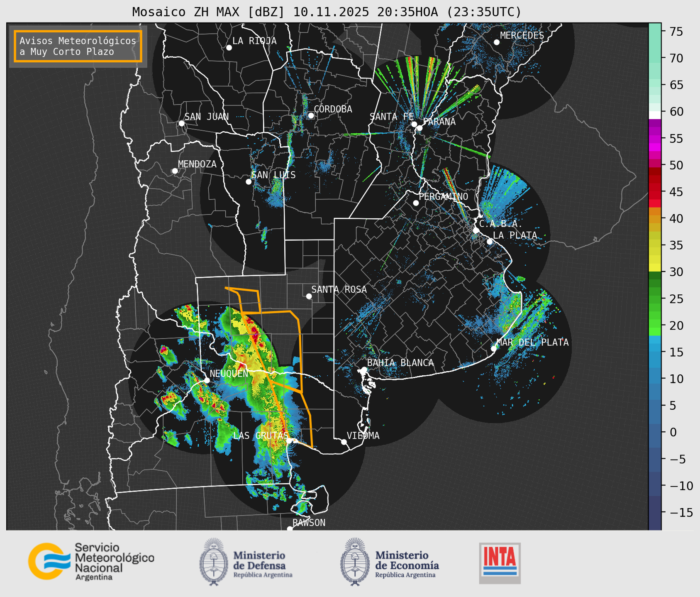Click the LA RIOJA city label
Viewport: 700px width, 597px height.
tap(254, 41)
